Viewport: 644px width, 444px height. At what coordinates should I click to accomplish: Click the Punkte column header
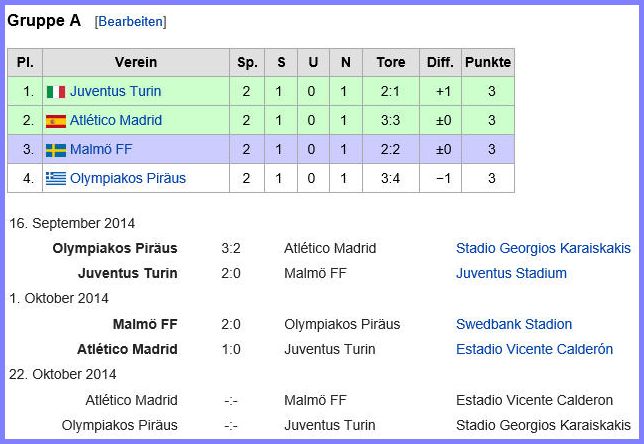(488, 62)
